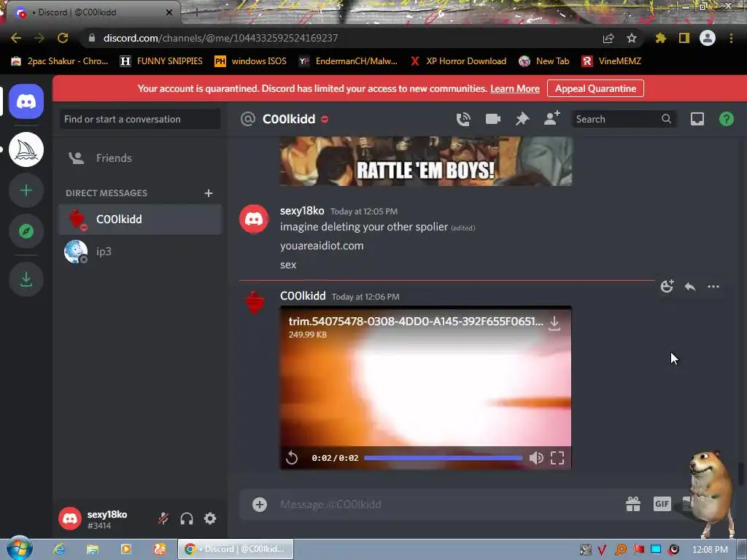Open more options for C00lkidd message

[713, 286]
